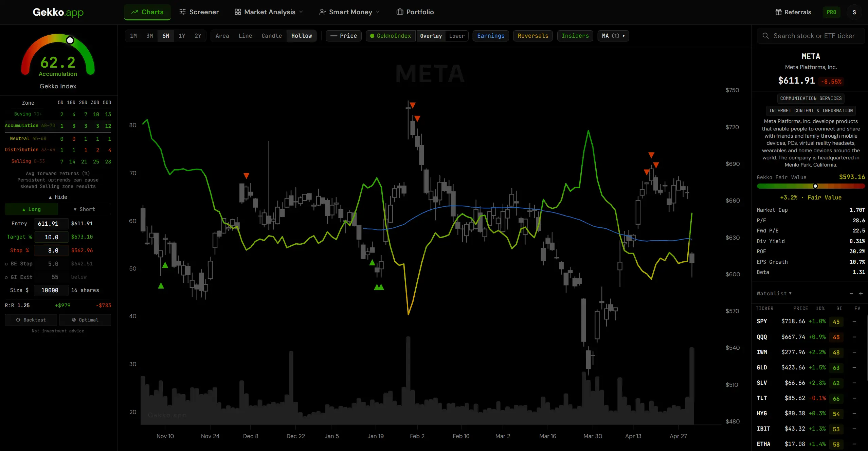
Task: Select Short position mode
Action: (84, 209)
